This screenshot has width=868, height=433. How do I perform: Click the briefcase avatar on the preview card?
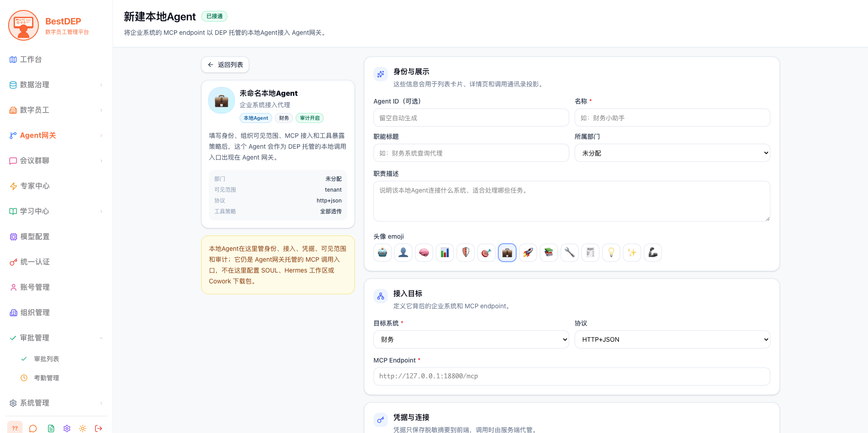222,100
